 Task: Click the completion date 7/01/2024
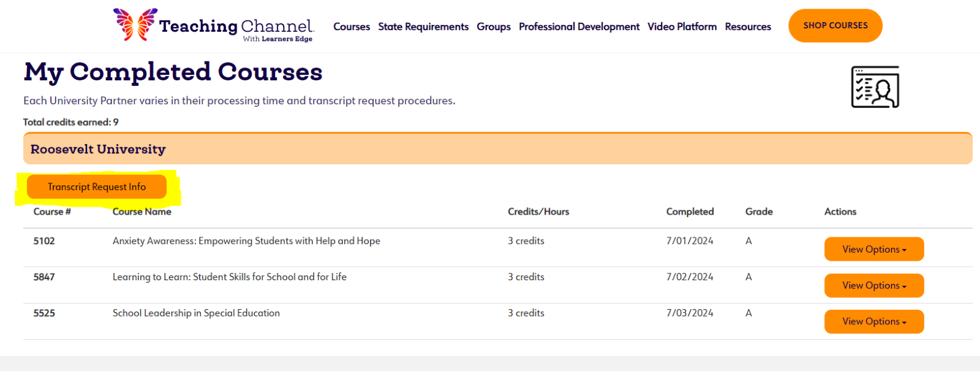tap(690, 241)
